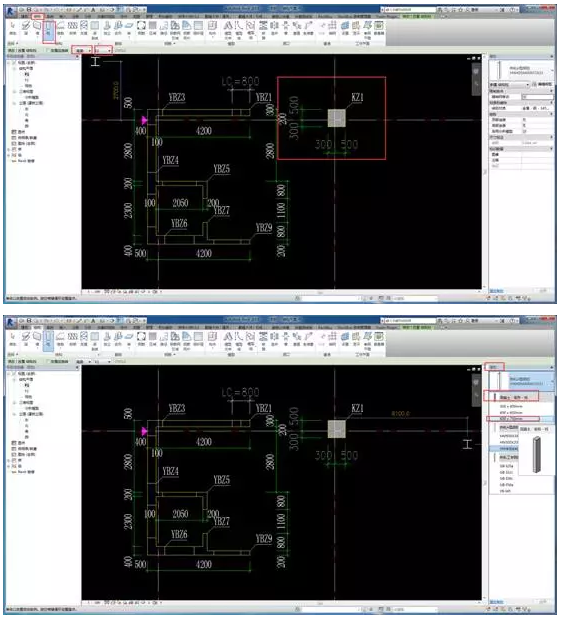Pick the Path reinforcement tool in top window

(164, 28)
